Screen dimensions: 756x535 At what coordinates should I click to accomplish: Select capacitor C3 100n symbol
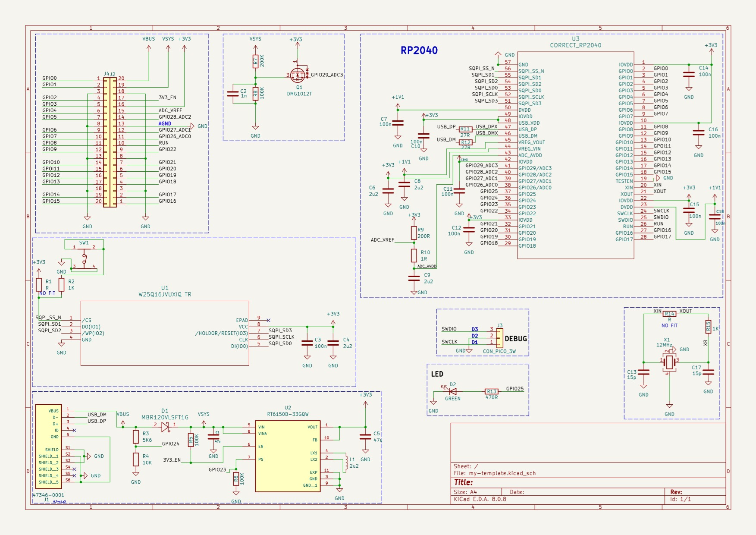click(x=307, y=343)
